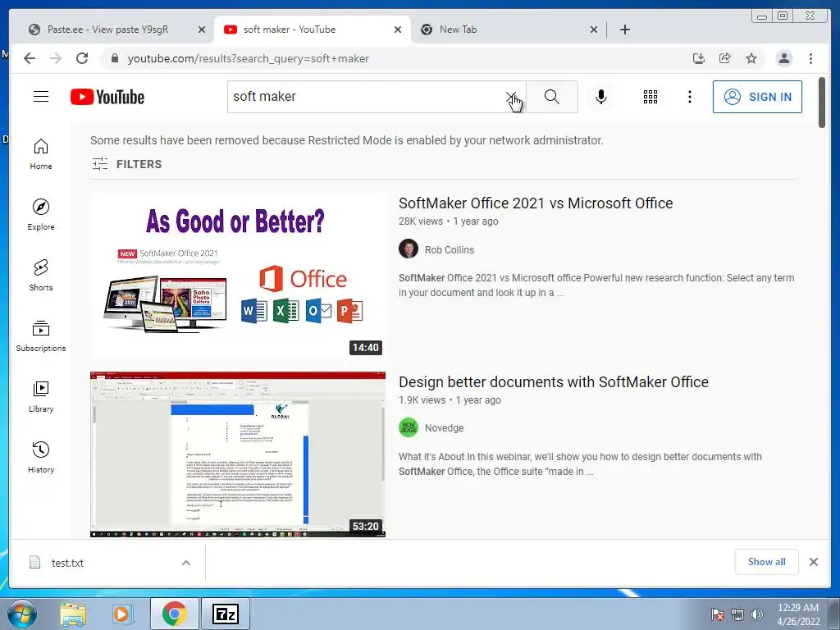Open the YouTube apps grid
This screenshot has width=840, height=630.
coord(651,97)
